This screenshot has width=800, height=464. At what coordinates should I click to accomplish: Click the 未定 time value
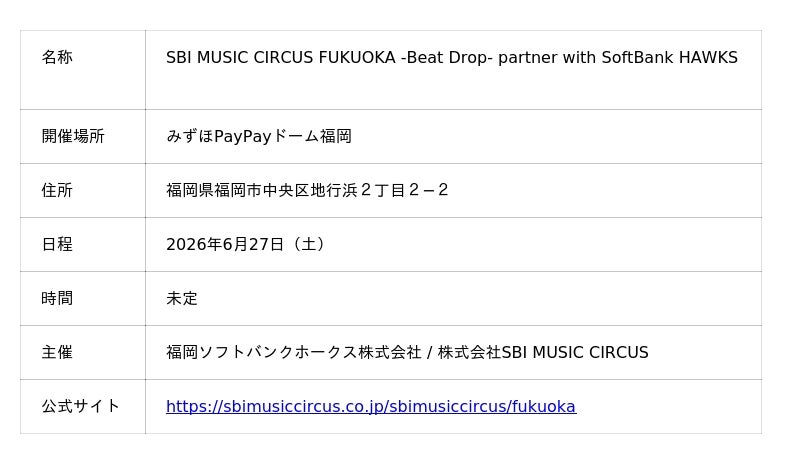pos(182,298)
